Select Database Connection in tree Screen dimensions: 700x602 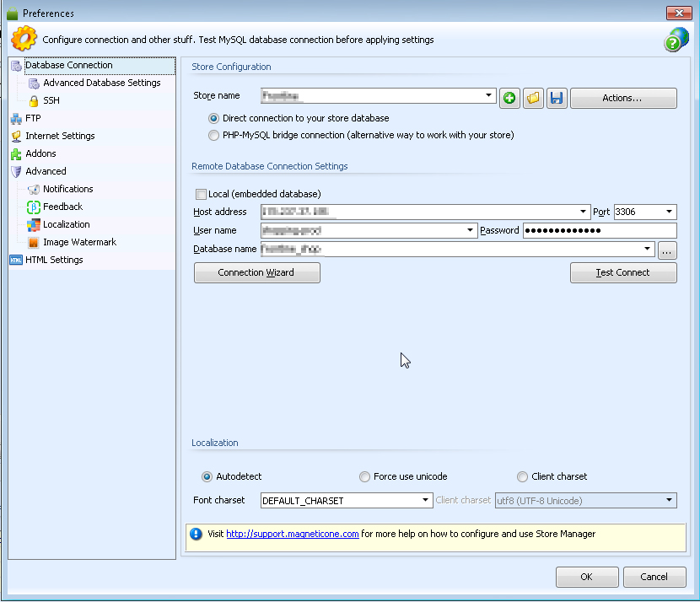point(69,65)
